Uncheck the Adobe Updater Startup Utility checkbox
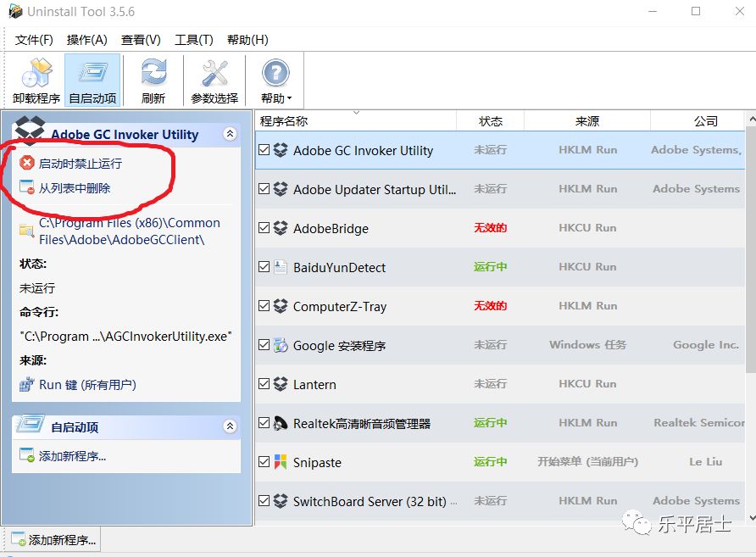Screen dimensions: 756x557 pos(264,188)
